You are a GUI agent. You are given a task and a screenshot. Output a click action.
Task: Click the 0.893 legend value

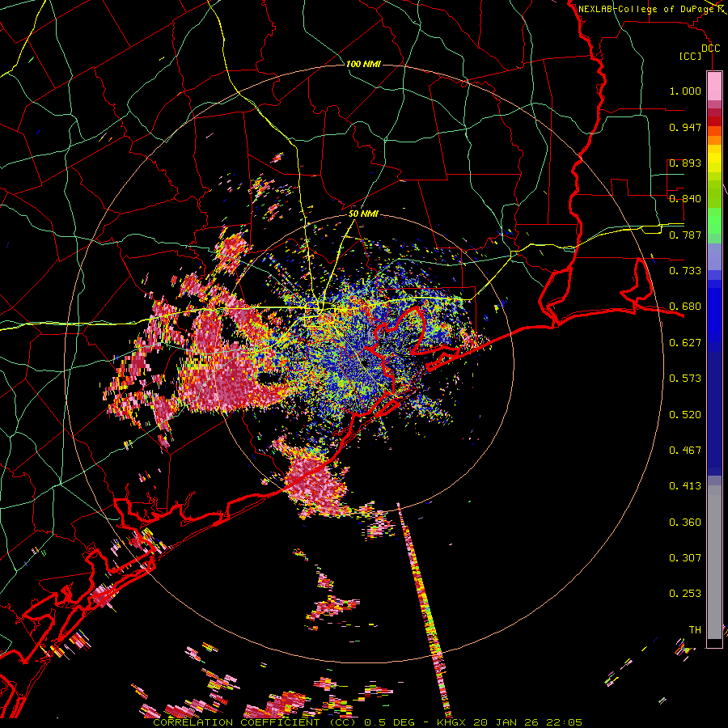coord(685,163)
